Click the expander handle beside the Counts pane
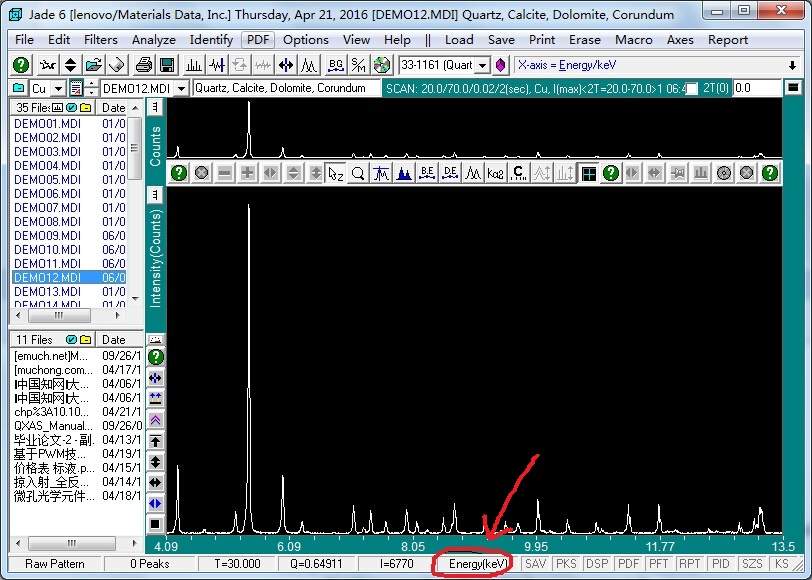812x580 pixels. [155, 107]
